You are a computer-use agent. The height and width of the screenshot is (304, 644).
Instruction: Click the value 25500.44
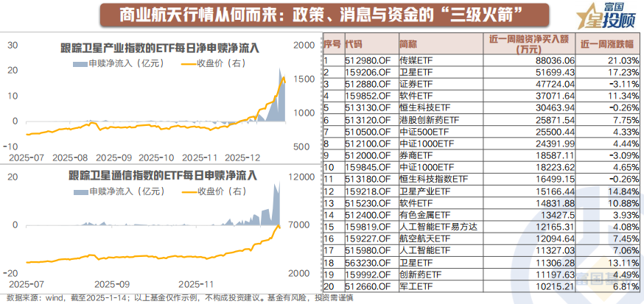click(x=555, y=132)
